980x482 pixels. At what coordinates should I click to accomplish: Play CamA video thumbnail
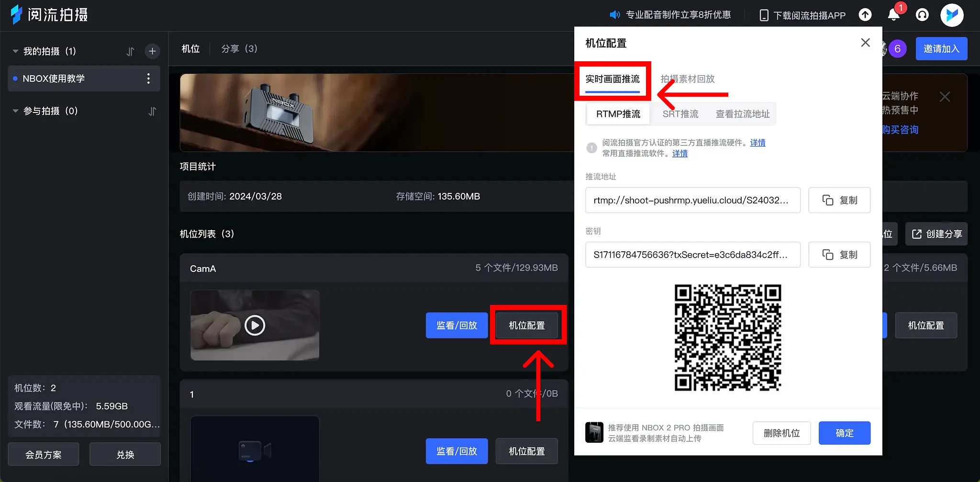pyautogui.click(x=255, y=325)
